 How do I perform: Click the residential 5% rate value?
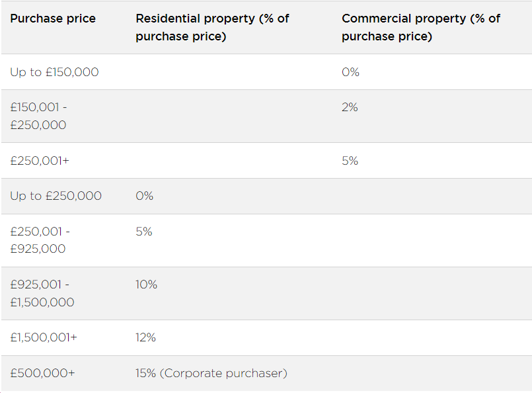(x=143, y=232)
